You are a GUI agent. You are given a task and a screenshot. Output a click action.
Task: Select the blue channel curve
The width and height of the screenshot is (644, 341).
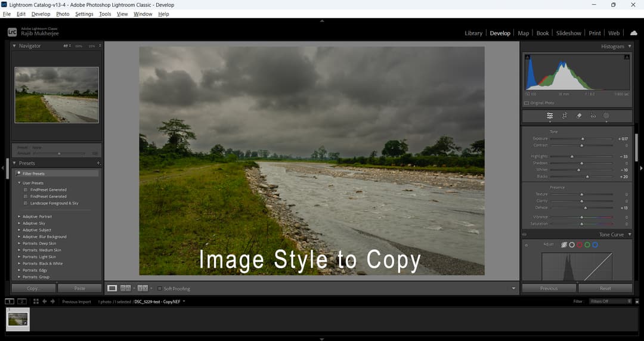[x=595, y=245]
